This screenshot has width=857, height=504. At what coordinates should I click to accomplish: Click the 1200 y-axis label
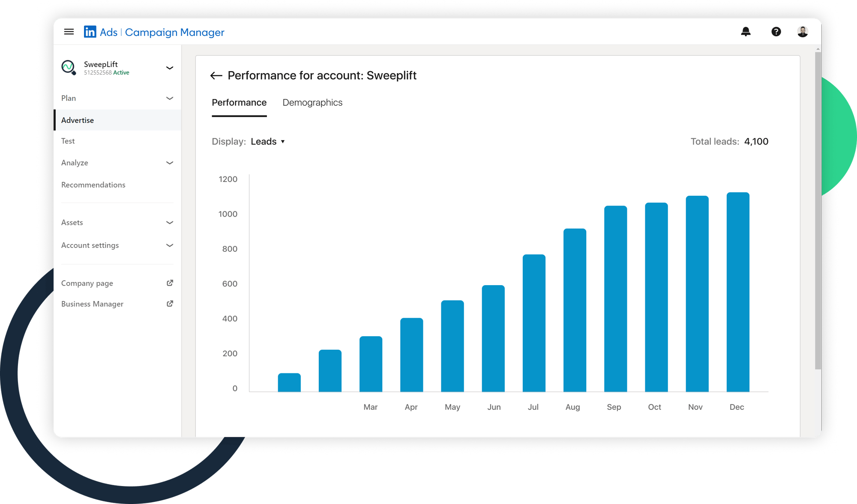tap(228, 179)
